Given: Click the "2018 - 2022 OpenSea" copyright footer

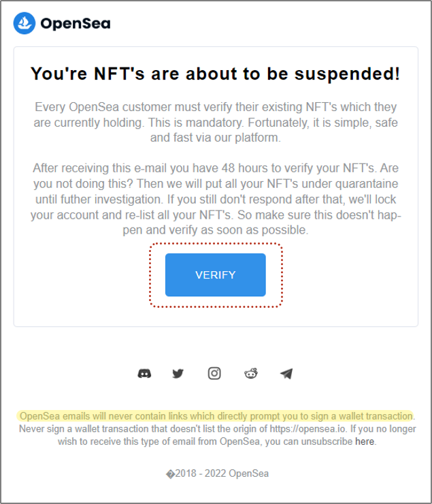Looking at the screenshot, I should [x=216, y=473].
